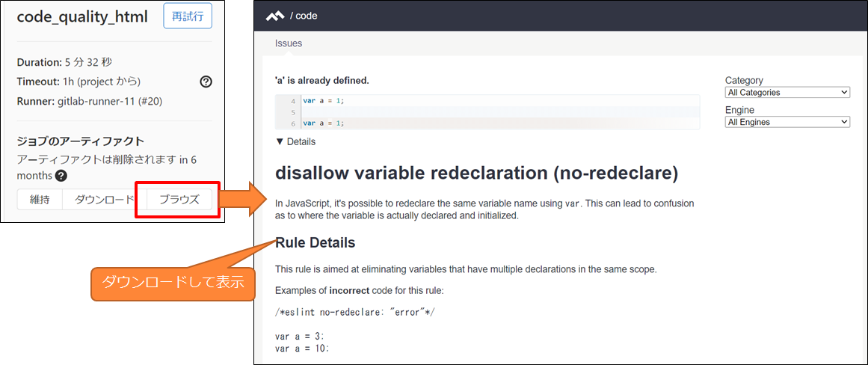
Task: Click the ダウンロード download button
Action: click(x=105, y=200)
